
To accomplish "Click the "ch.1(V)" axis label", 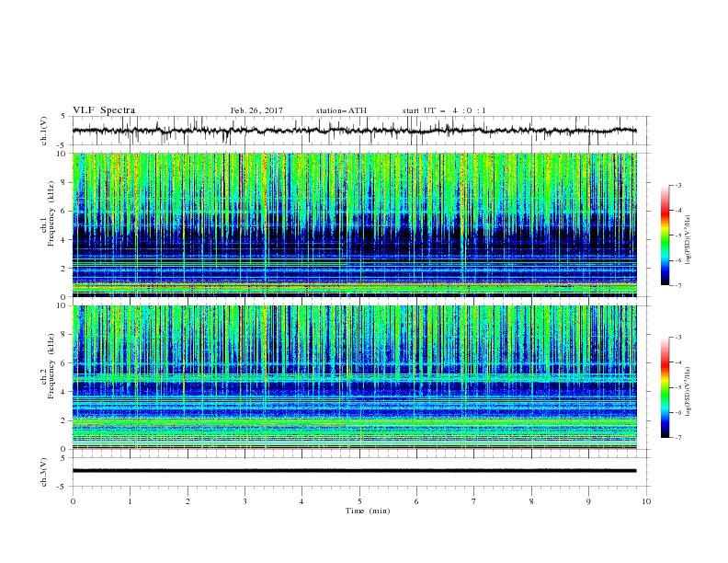I will click(x=44, y=131).
